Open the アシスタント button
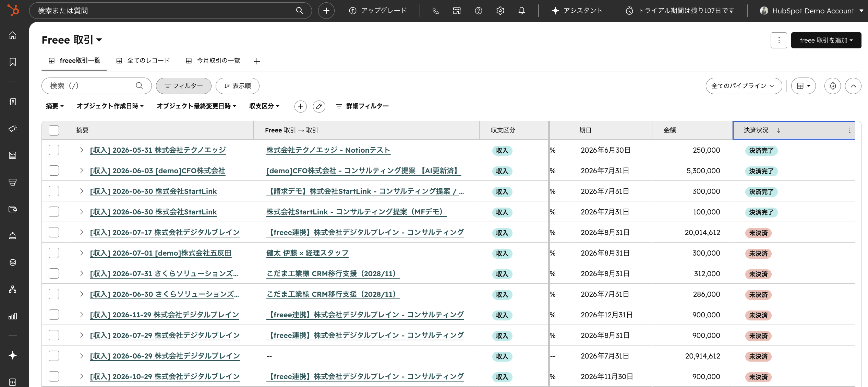 click(x=577, y=11)
